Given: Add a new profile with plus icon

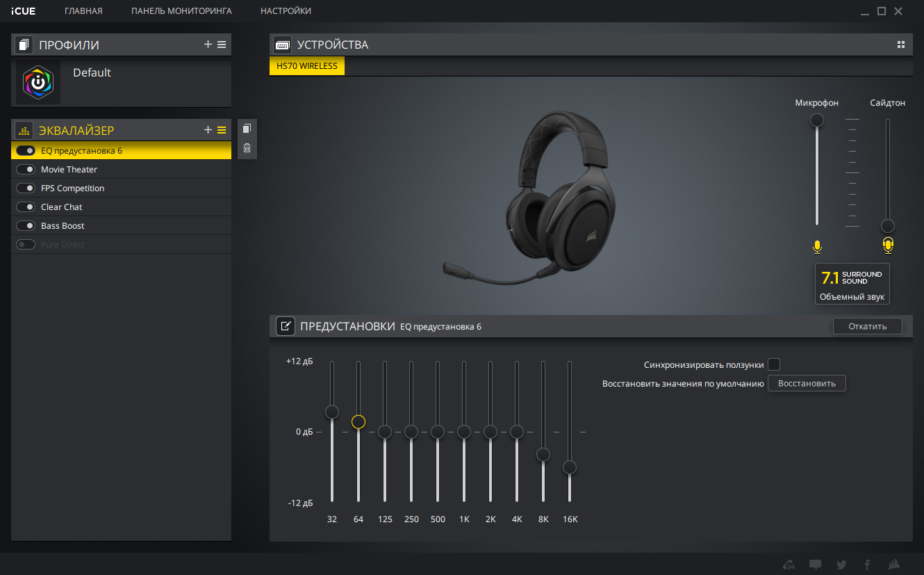Looking at the screenshot, I should [x=208, y=44].
